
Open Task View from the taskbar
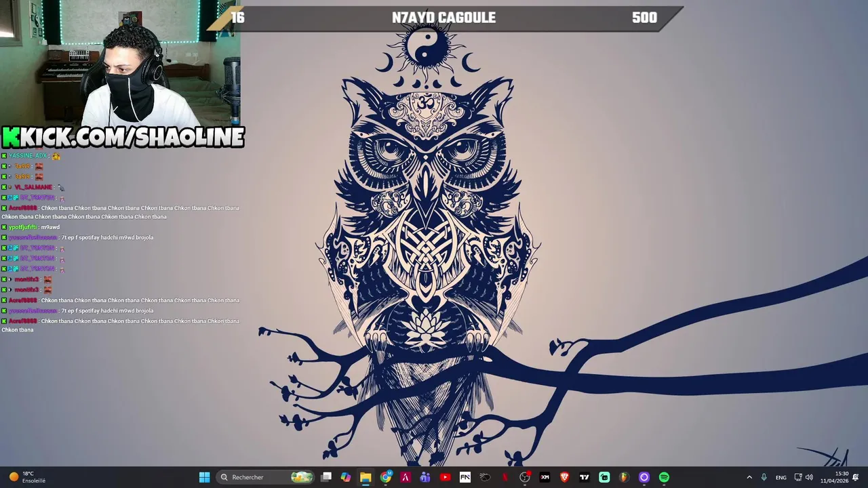tap(326, 477)
